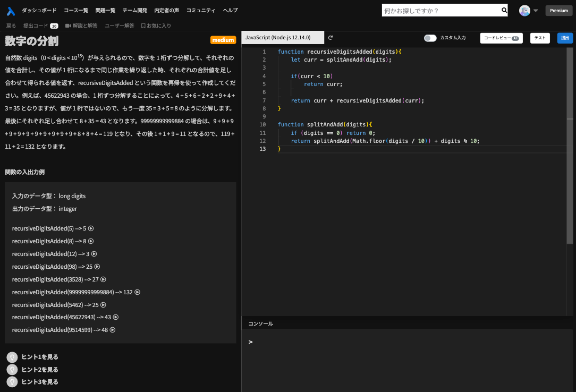Click the 何かお探しですか search field

click(x=441, y=10)
